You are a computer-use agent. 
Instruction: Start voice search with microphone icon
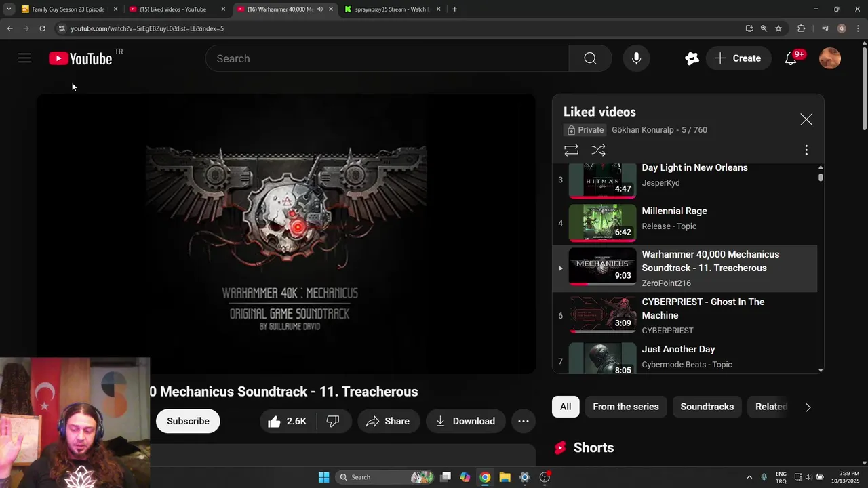636,58
